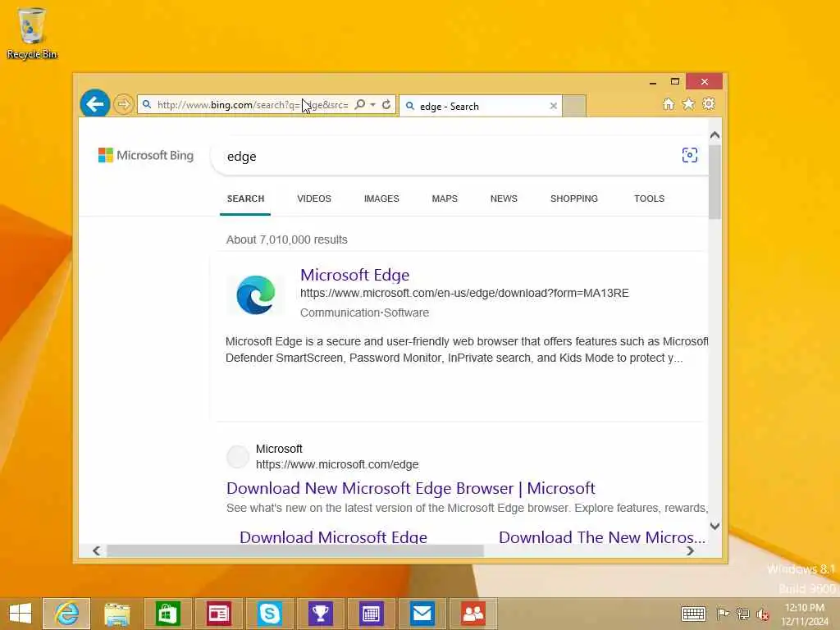Open the Windows Store taskbar icon

pos(167,614)
